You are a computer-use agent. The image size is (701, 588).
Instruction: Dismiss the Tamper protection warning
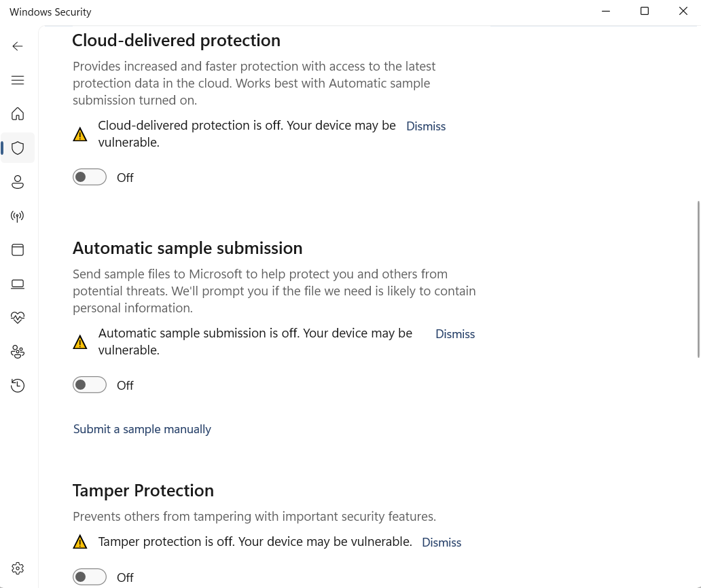(x=442, y=543)
